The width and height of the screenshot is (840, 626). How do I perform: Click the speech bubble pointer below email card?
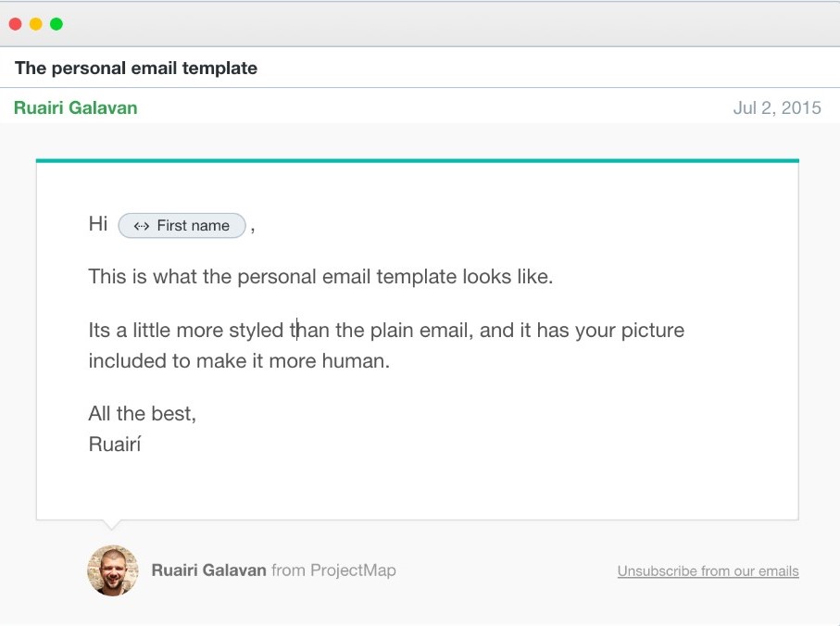112,525
